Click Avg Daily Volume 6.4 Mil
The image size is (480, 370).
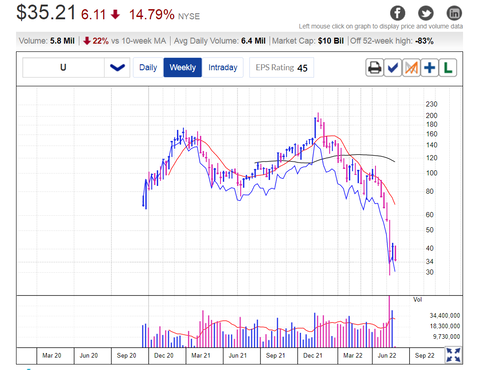[220, 41]
